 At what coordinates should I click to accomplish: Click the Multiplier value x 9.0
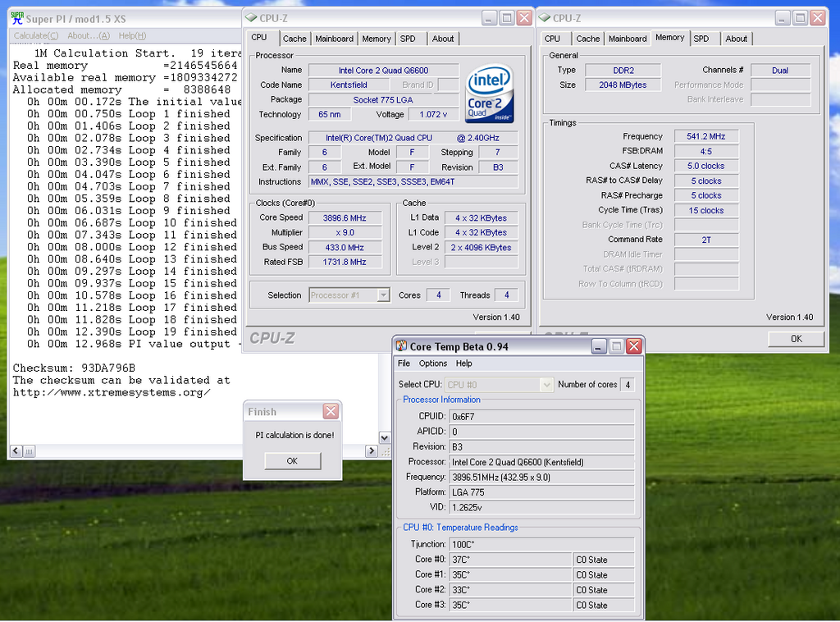pos(345,232)
